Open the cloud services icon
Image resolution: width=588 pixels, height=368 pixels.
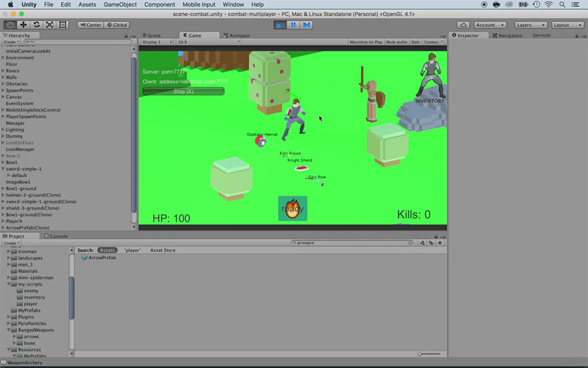(464, 25)
